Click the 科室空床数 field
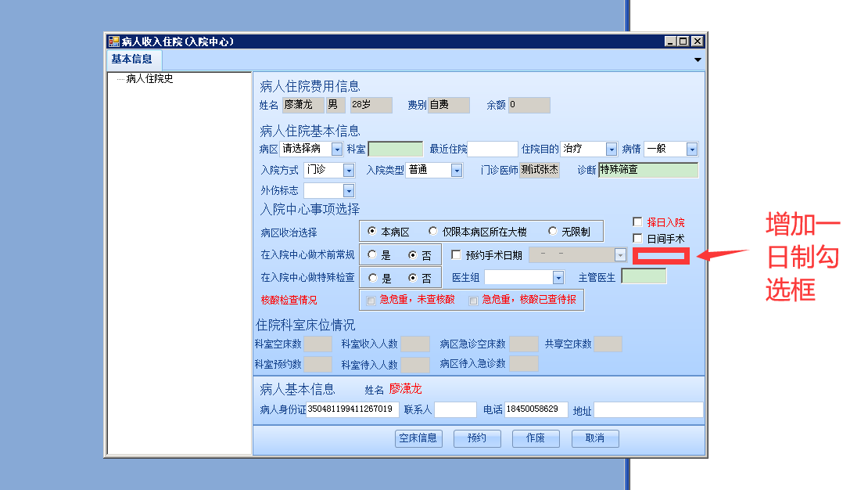 [318, 344]
